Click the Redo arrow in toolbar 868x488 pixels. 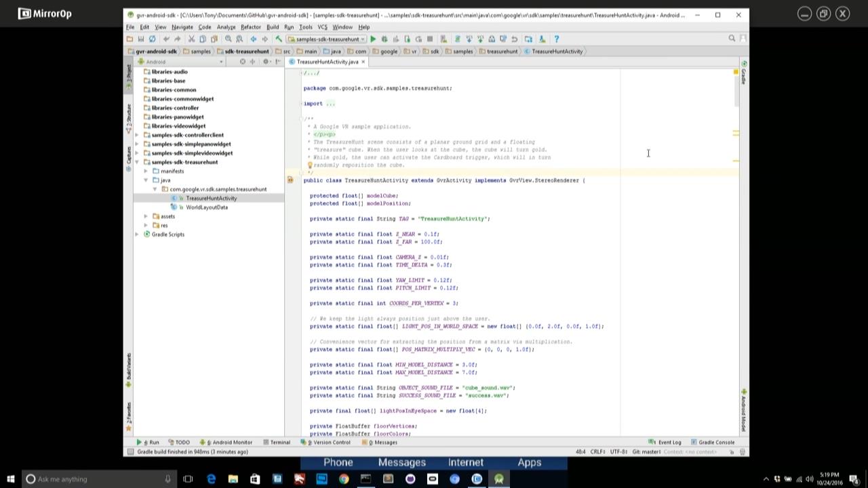[x=177, y=39]
